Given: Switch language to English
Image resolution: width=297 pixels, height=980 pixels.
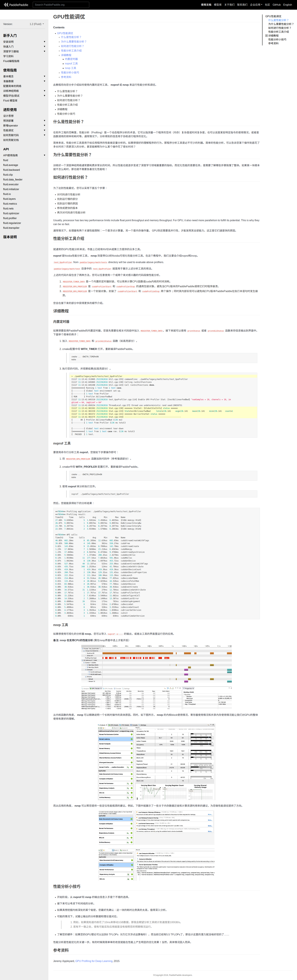Looking at the screenshot, I should point(287,5).
